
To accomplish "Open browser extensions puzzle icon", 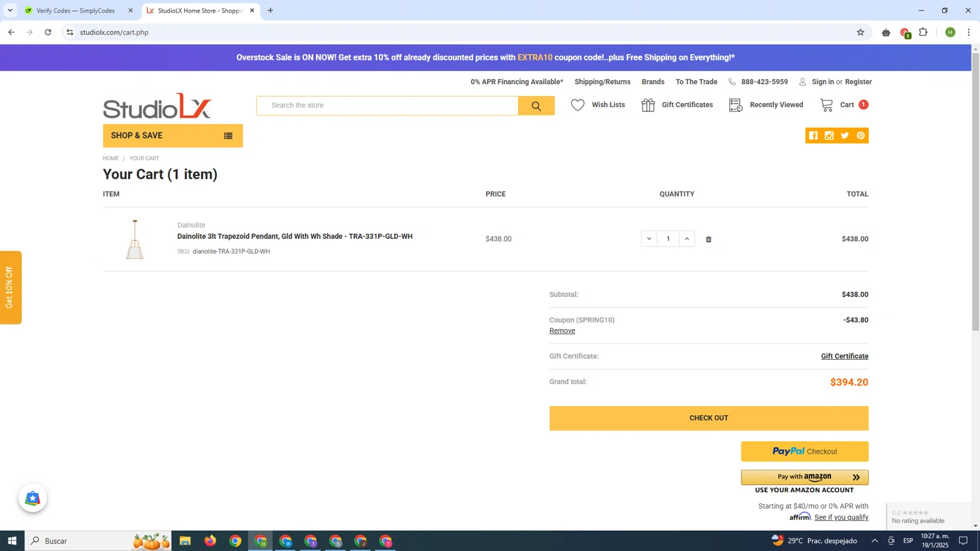I will (923, 32).
